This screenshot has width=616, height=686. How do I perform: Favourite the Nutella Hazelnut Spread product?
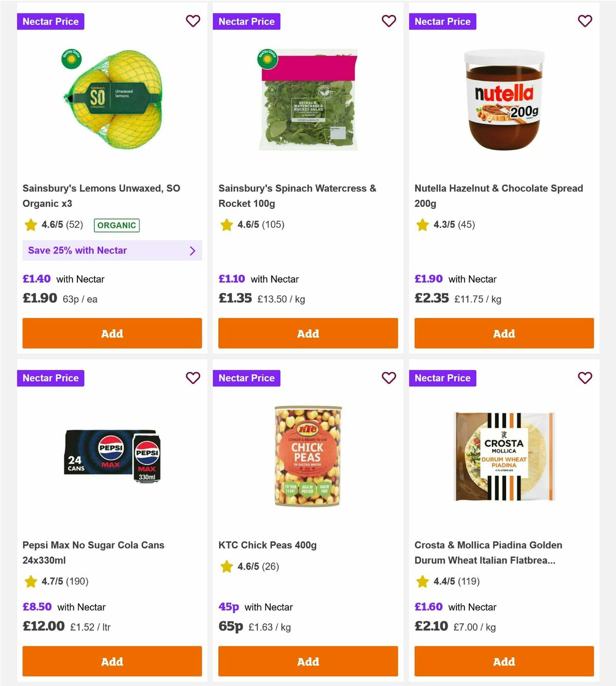click(x=585, y=21)
